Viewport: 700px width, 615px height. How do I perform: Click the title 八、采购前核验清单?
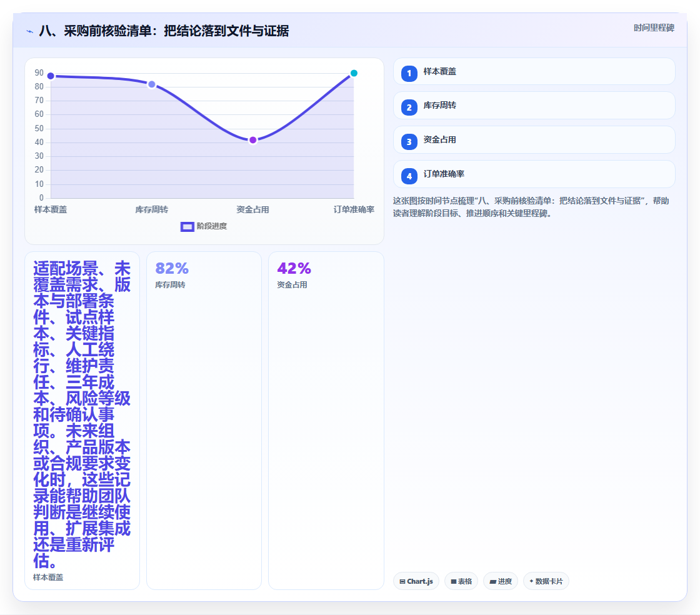pyautogui.click(x=164, y=31)
